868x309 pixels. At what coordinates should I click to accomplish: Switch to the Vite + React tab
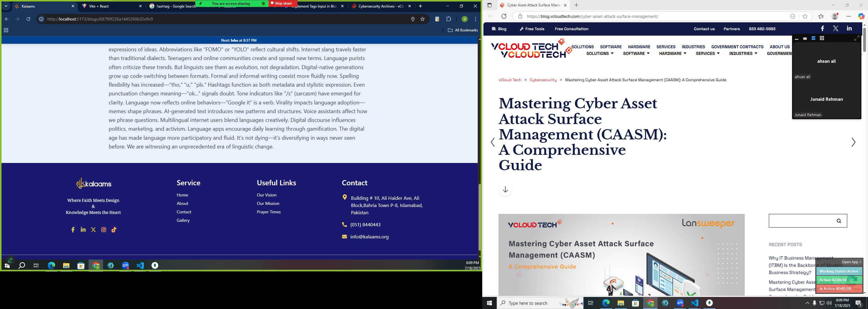point(111,6)
